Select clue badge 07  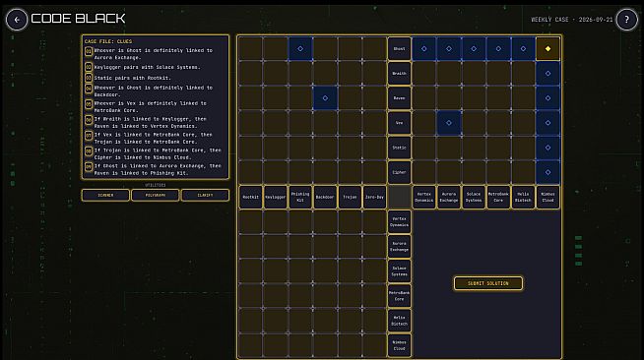(89, 136)
